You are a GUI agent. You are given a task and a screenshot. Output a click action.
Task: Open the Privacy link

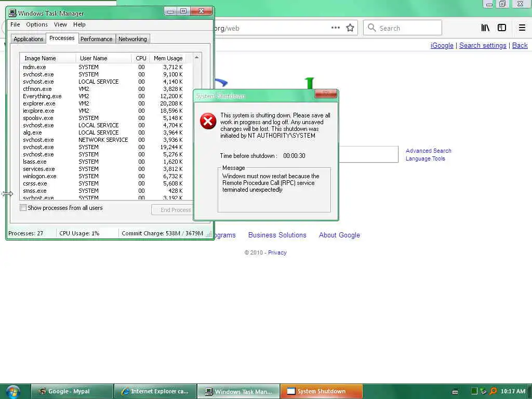(x=277, y=252)
